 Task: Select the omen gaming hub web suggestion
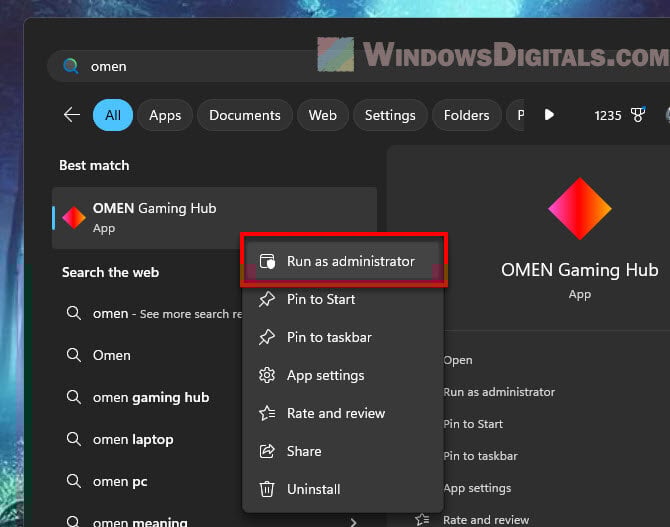(147, 397)
